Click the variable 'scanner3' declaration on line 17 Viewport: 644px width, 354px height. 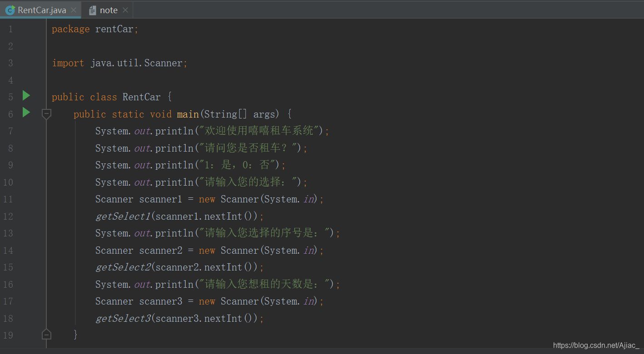point(160,301)
